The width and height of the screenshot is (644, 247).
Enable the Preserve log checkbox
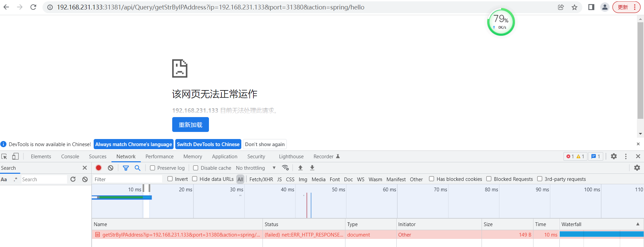(153, 168)
